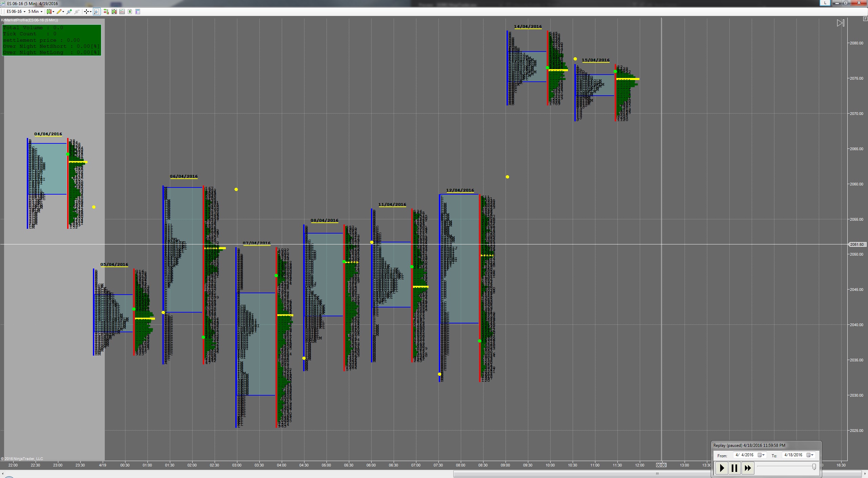Image resolution: width=868 pixels, height=478 pixels.
Task: Open the chart trader icon
Action: pos(106,12)
